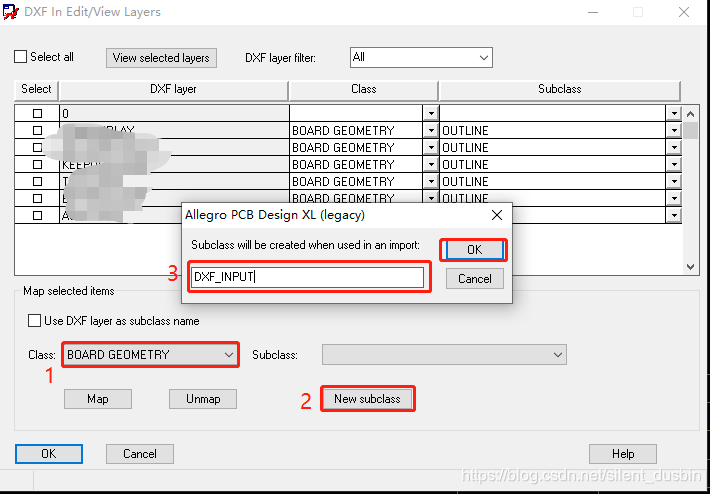Screen dimensions: 710x494
Task: Open the Class dropdown showing BOARD GEOMETRY in Map selected items
Action: [x=150, y=355]
